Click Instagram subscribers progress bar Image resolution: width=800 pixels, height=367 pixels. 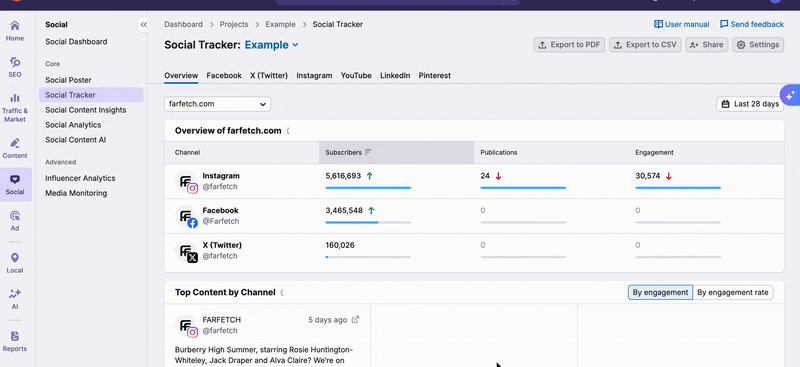pos(368,188)
